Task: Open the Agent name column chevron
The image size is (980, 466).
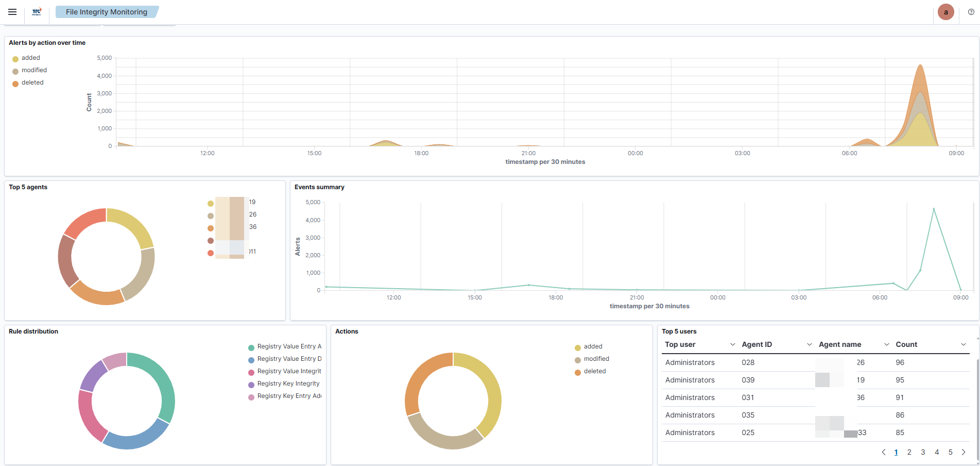Action: 886,344
